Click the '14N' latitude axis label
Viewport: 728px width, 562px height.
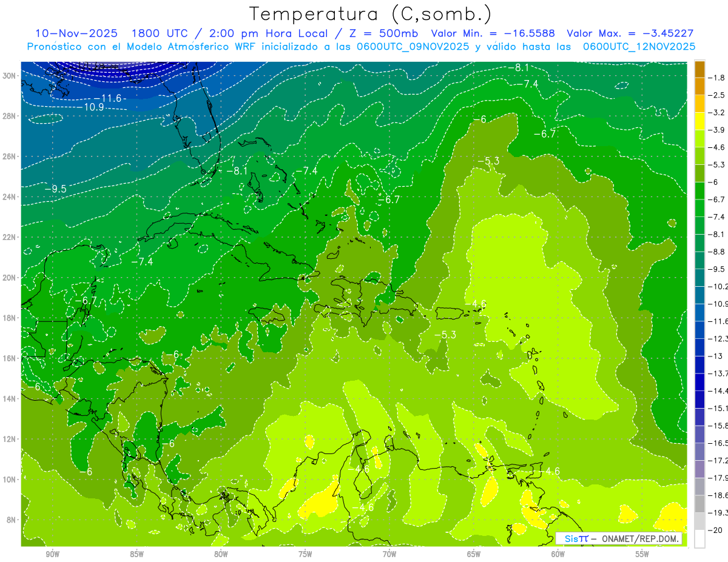[9, 398]
